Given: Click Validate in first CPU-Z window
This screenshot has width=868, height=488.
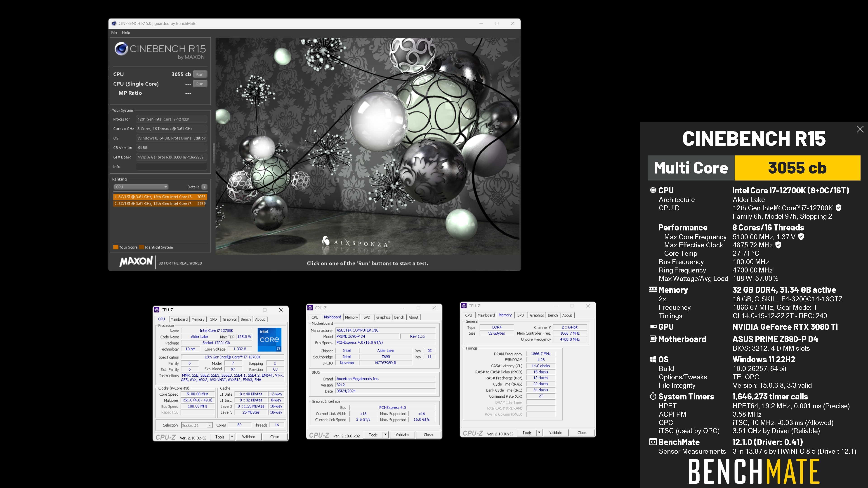Looking at the screenshot, I should pyautogui.click(x=248, y=437).
